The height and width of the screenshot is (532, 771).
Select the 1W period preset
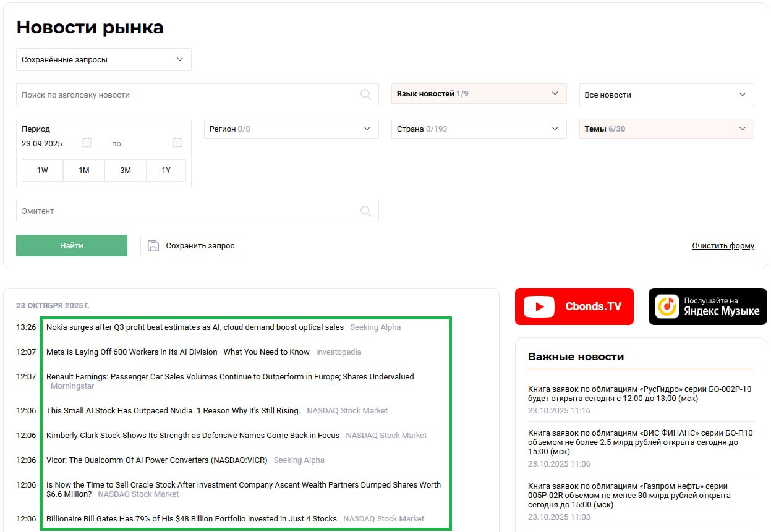tap(43, 171)
